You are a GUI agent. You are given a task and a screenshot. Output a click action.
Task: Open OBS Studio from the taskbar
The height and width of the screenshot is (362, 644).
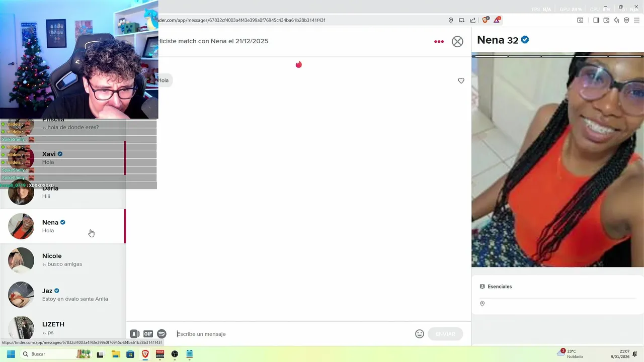175,354
